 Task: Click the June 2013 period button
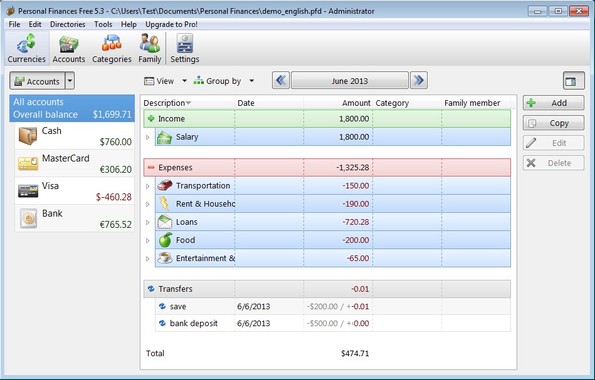(349, 80)
